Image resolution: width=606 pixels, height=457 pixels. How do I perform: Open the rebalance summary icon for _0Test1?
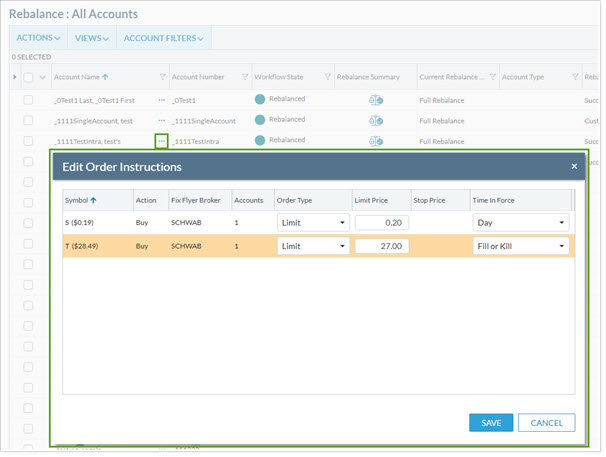point(377,100)
